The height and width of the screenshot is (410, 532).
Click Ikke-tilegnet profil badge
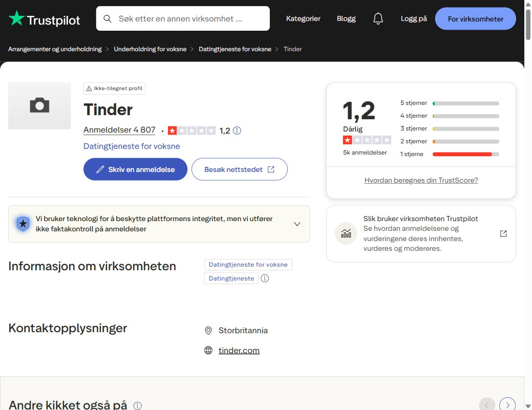pos(114,89)
